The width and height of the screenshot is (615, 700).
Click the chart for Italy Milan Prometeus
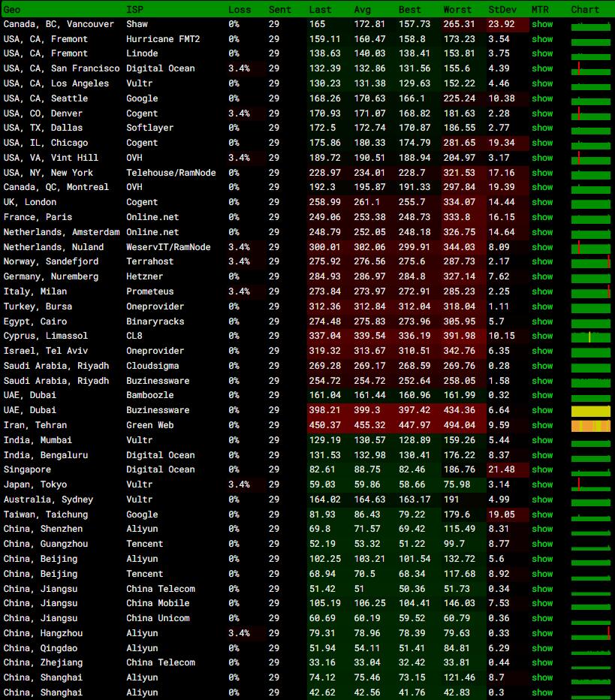click(591, 292)
